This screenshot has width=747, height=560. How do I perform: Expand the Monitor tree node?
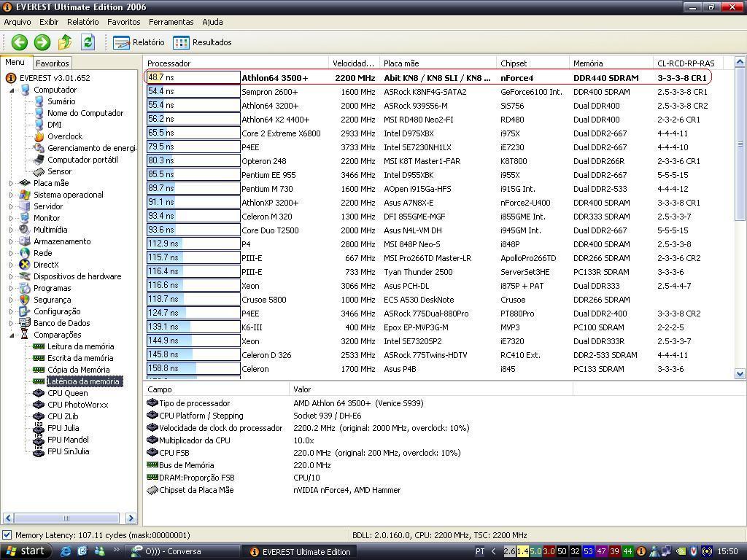coord(12,218)
